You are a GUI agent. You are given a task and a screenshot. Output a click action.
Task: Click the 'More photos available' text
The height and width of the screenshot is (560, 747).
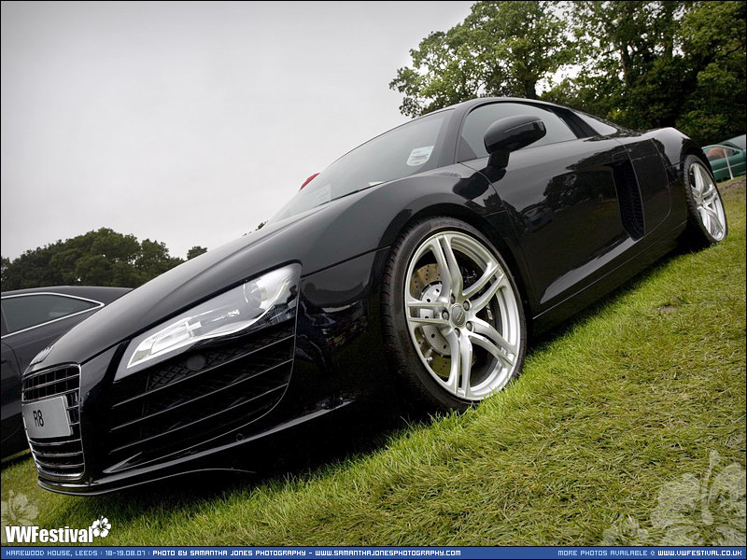point(601,553)
